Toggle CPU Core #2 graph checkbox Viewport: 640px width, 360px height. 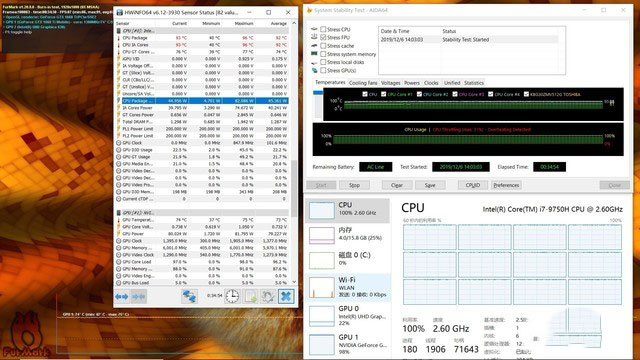[x=419, y=94]
